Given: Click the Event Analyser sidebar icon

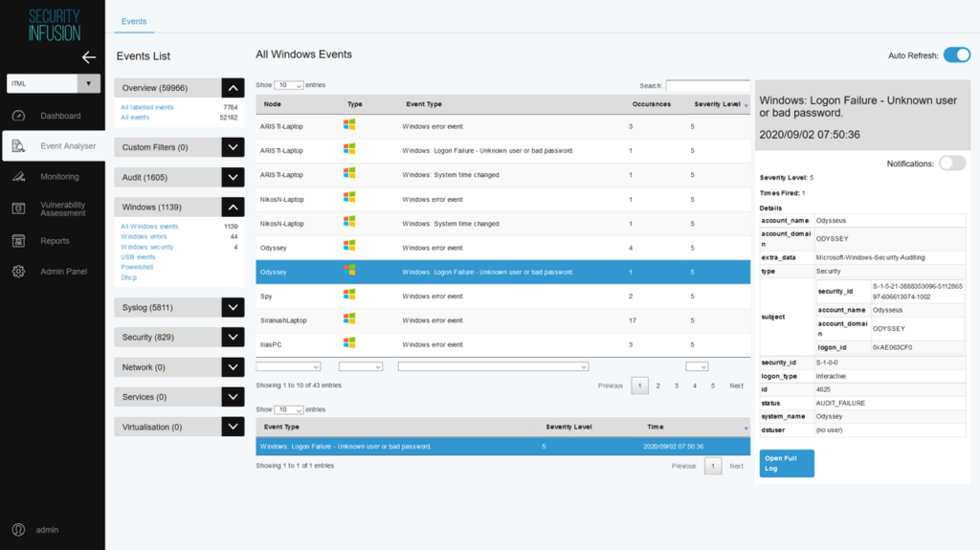Looking at the screenshot, I should pos(18,145).
